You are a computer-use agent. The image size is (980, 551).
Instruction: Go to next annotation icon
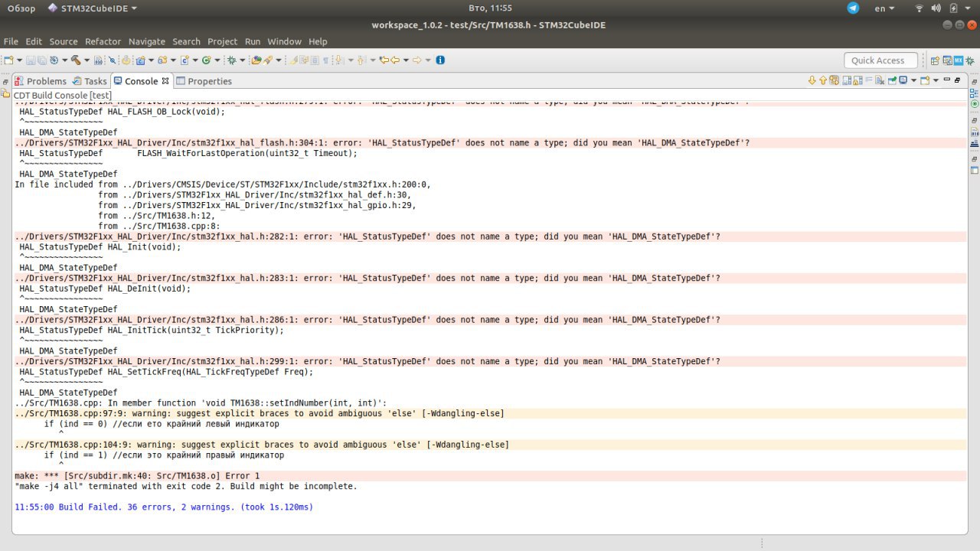click(x=338, y=60)
